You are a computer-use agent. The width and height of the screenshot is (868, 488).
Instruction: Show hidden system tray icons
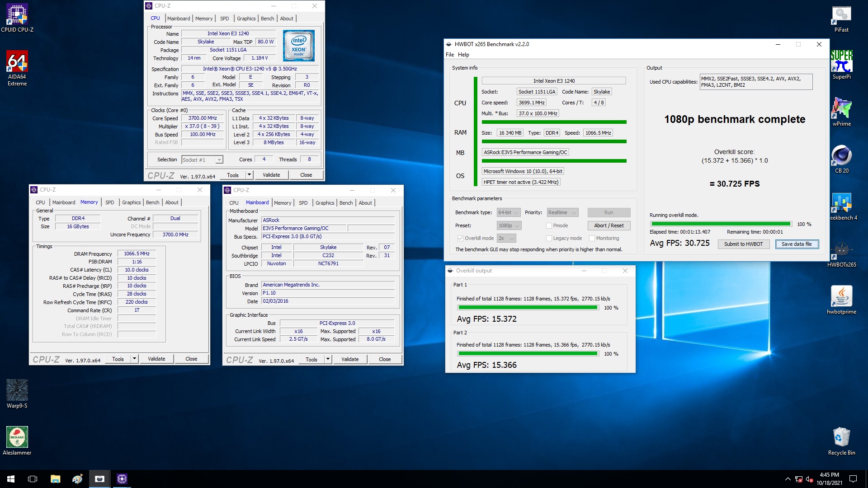pyautogui.click(x=788, y=479)
